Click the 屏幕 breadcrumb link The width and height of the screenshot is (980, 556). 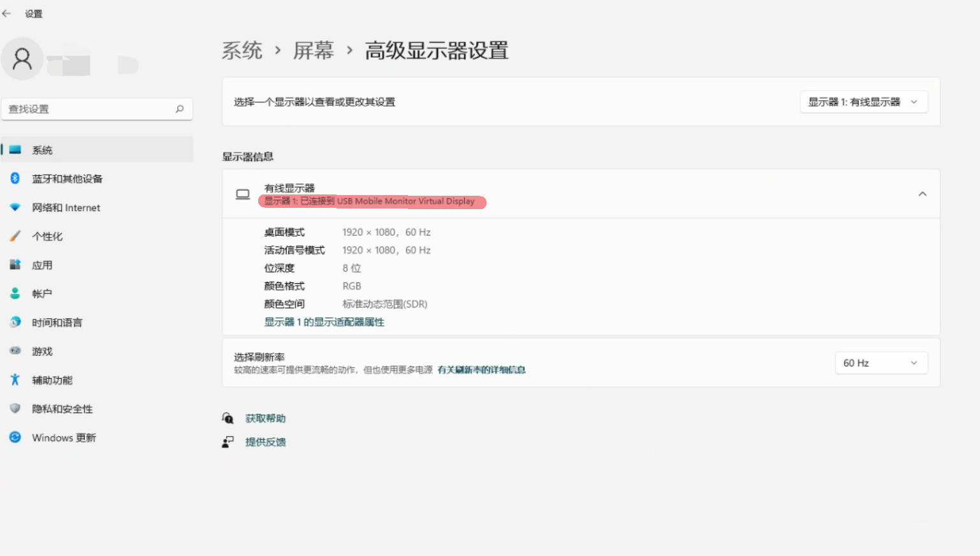point(314,50)
